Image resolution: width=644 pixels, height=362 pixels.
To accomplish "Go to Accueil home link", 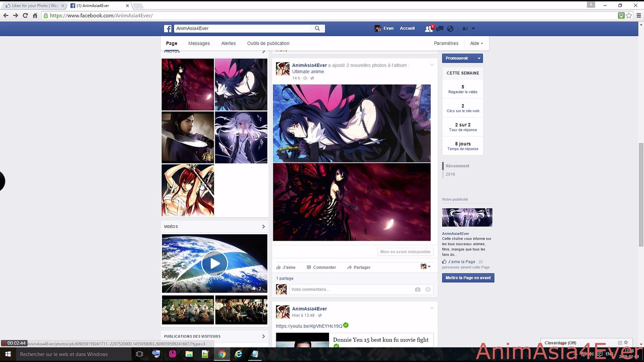I will pyautogui.click(x=407, y=29).
